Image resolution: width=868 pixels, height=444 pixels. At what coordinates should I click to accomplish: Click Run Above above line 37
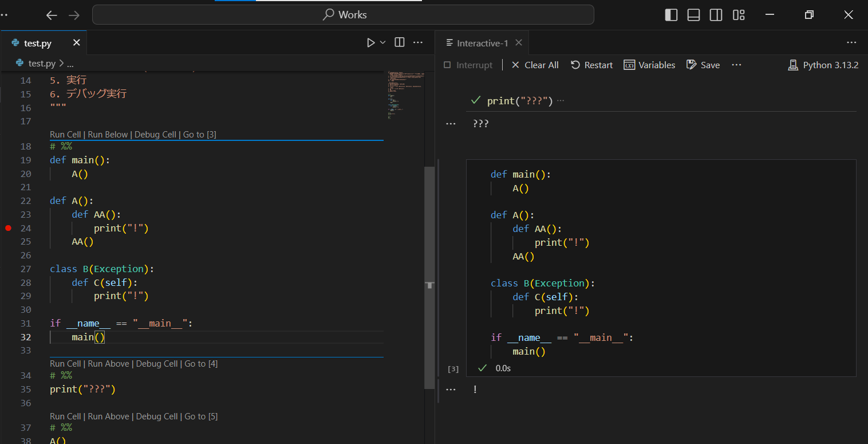click(109, 417)
